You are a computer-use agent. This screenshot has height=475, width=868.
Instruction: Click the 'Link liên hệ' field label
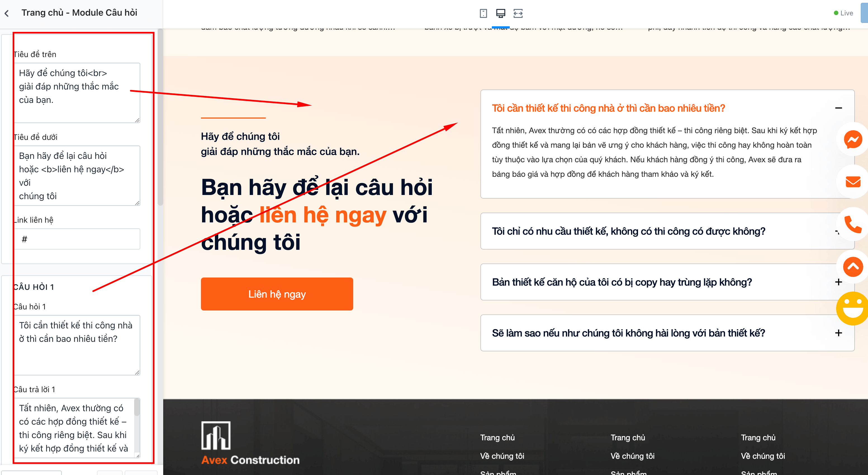(x=33, y=220)
